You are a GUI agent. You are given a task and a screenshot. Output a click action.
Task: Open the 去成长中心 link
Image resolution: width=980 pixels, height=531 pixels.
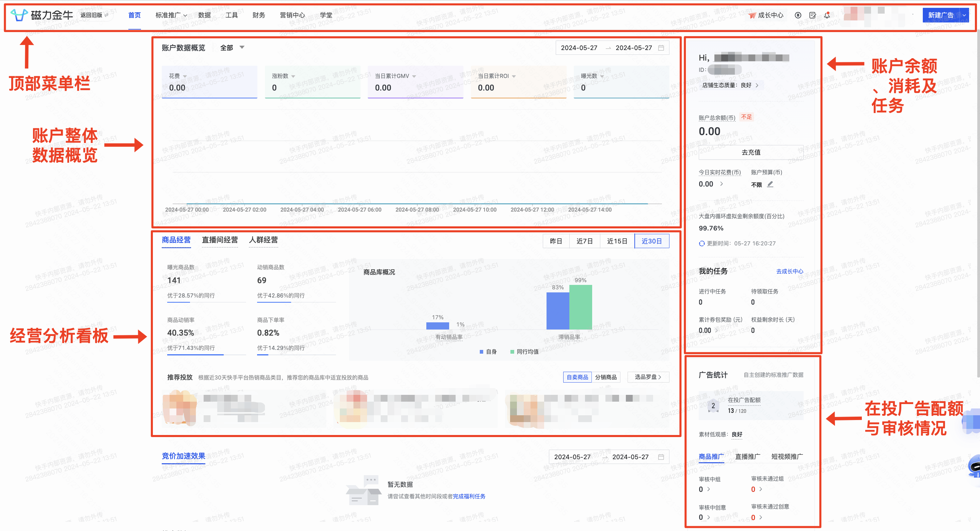point(789,271)
